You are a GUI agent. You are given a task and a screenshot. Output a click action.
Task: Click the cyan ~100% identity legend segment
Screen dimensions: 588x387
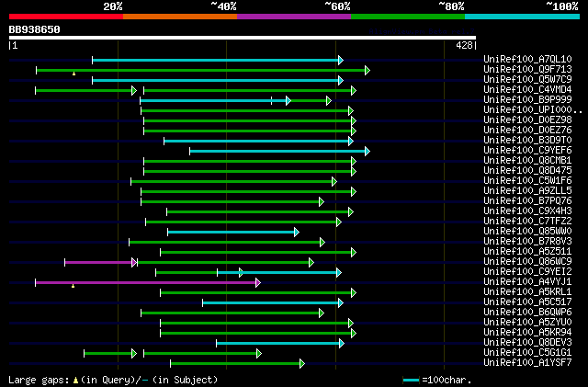pos(523,17)
